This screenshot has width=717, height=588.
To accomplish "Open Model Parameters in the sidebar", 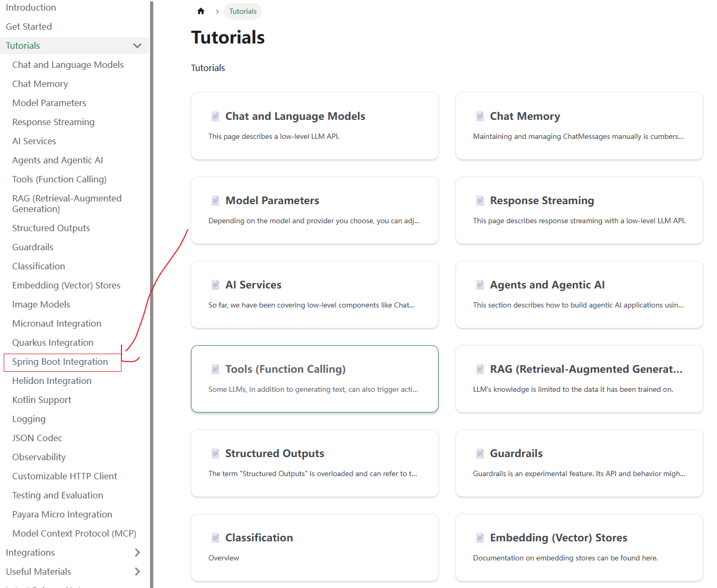I will click(x=49, y=103).
